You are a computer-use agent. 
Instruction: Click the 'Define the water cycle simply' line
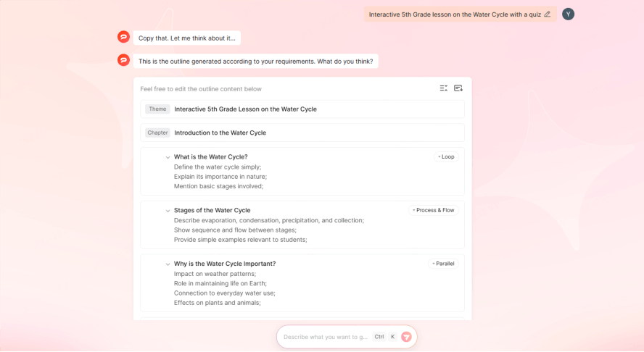pos(218,167)
